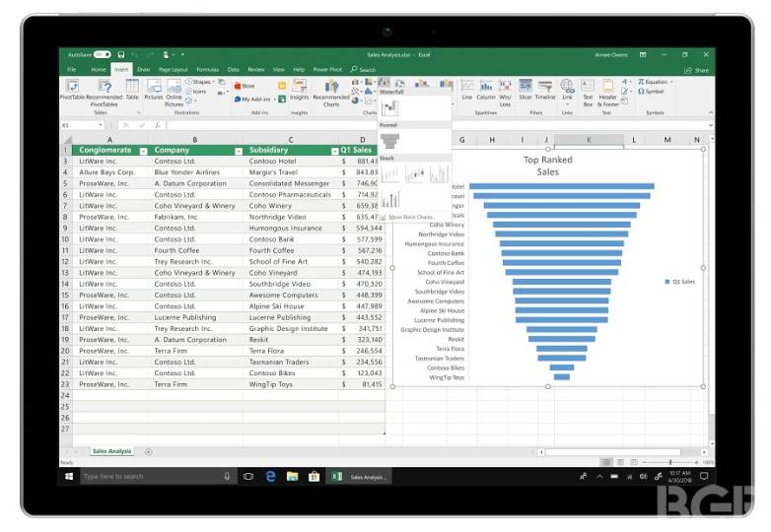Open the Power Pivot tab
This screenshot has height=532, width=771.
[x=327, y=69]
